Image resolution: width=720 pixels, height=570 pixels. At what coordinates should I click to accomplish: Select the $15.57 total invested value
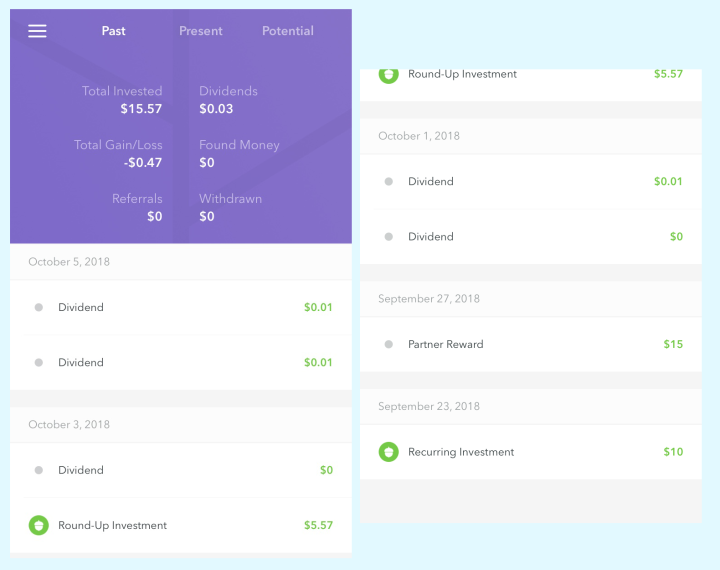coord(141,109)
